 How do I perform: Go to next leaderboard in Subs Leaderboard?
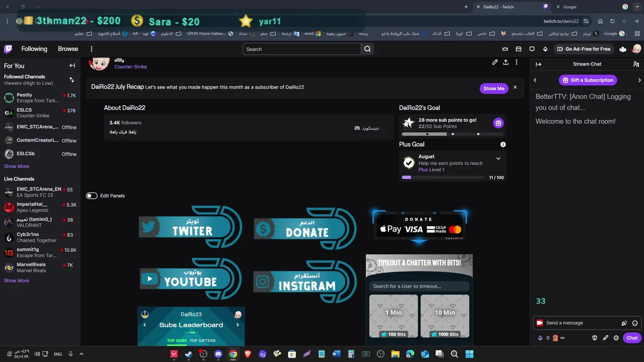click(237, 325)
